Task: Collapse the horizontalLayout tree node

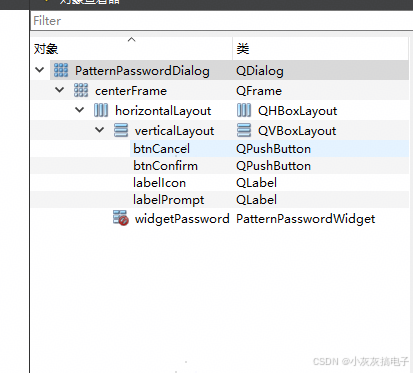Action: pos(80,110)
